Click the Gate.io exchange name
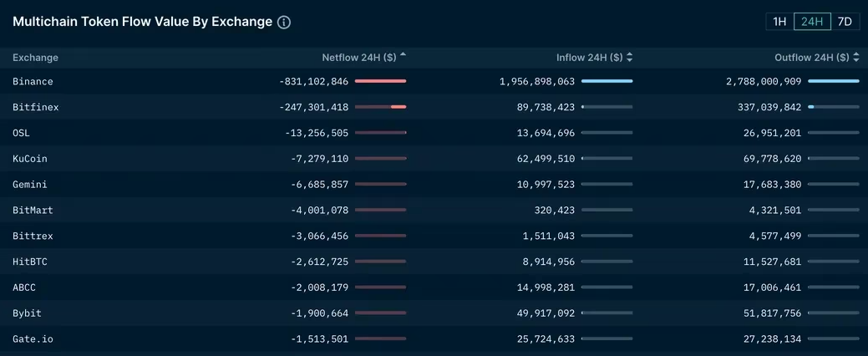 coord(33,339)
